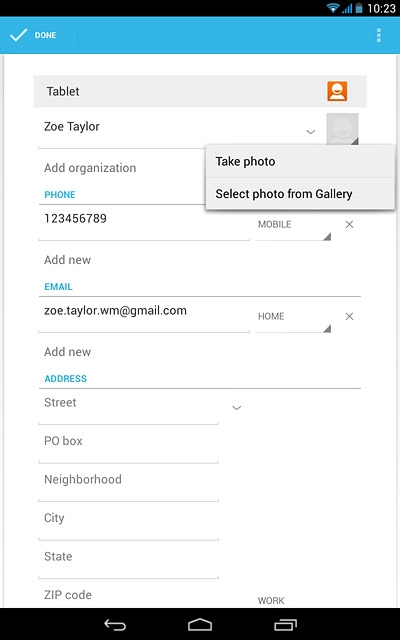Tap the 10:23 clock
The image size is (400, 640).
381,8
